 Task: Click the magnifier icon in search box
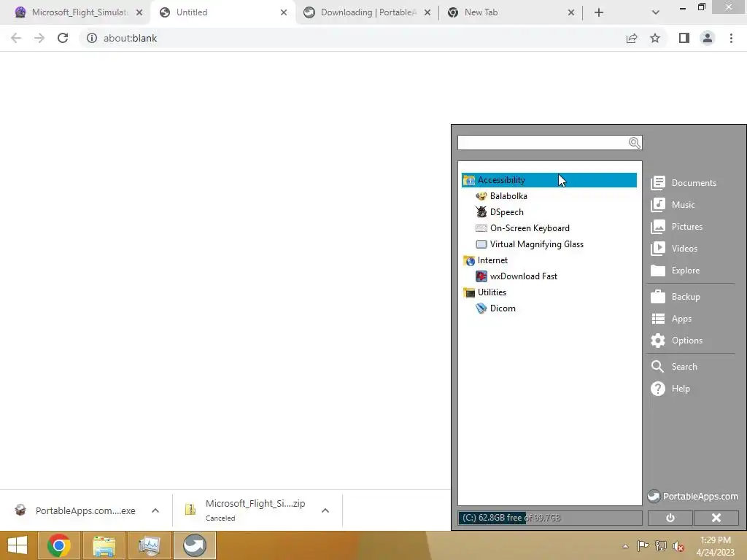coord(635,143)
